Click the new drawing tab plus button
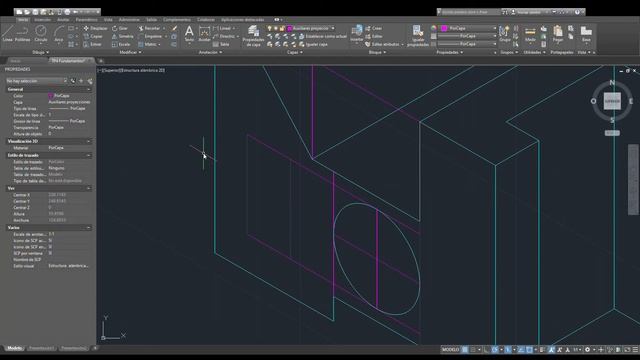640x360 pixels. (101, 61)
